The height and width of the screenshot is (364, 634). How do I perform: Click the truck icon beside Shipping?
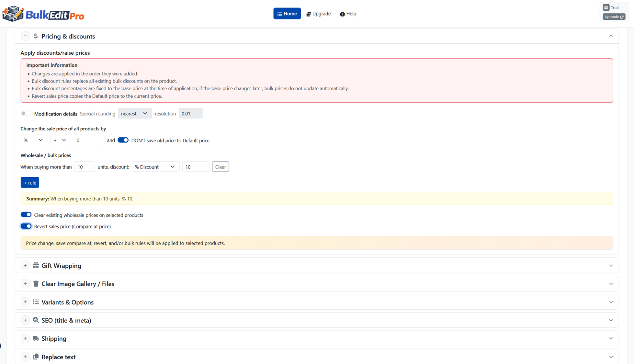click(x=36, y=338)
